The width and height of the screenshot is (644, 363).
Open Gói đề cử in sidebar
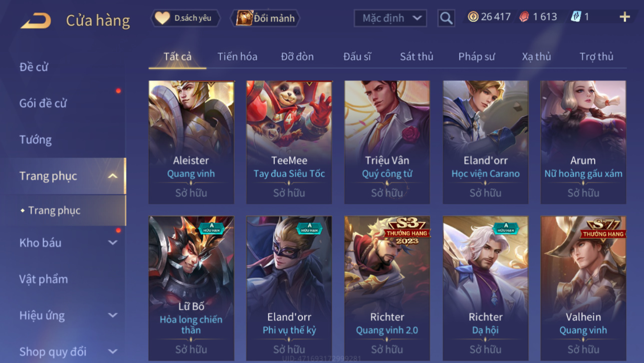[43, 103]
